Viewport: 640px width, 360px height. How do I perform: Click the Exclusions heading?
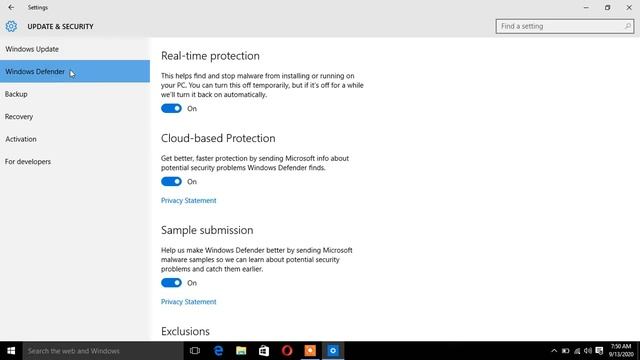point(185,331)
